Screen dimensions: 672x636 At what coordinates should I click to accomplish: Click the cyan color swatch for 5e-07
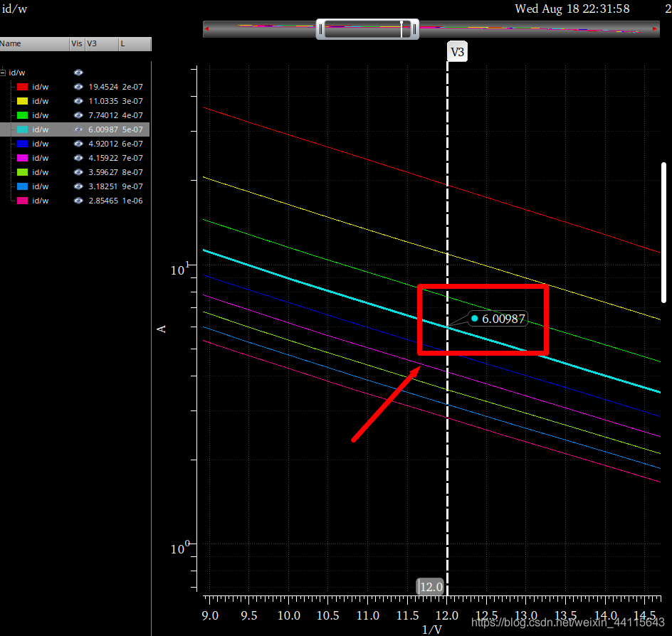pos(22,129)
